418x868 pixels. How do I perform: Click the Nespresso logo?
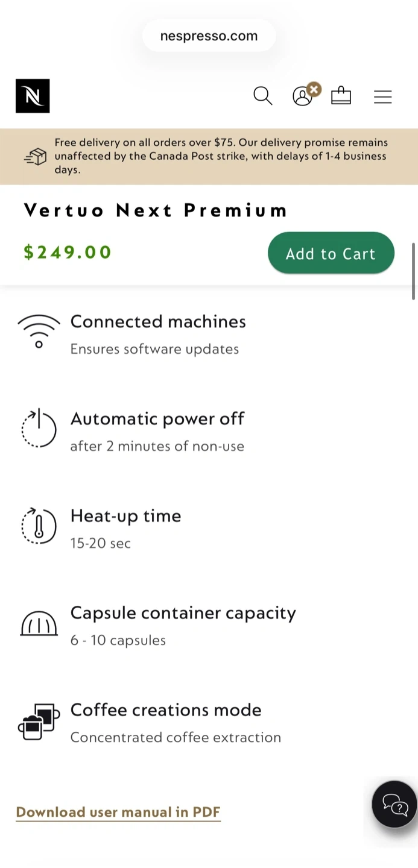(33, 96)
